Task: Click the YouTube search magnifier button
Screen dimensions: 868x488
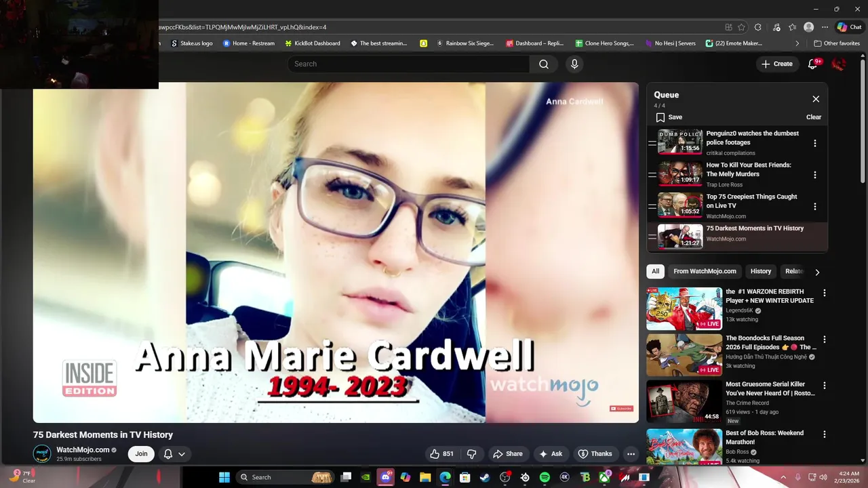Action: (544, 64)
